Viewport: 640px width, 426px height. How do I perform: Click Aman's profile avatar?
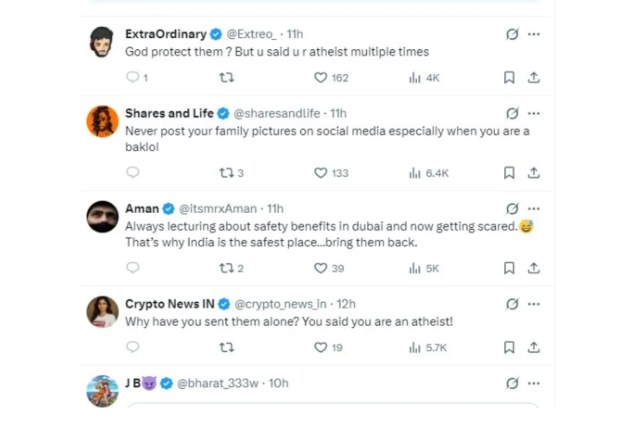click(102, 216)
